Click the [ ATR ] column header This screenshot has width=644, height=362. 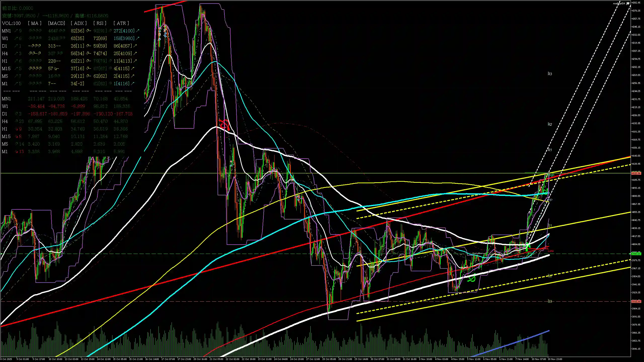tap(121, 23)
